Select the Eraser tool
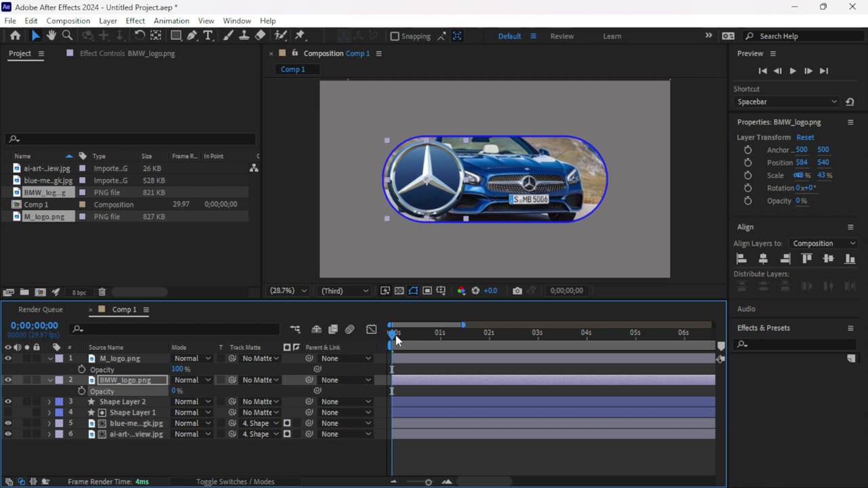868x488 pixels. tap(260, 36)
